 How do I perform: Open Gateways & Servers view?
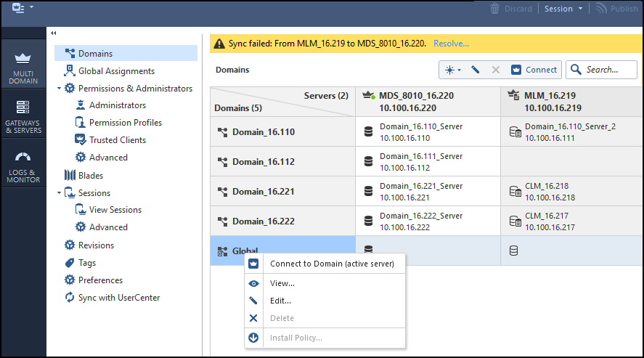point(23,115)
